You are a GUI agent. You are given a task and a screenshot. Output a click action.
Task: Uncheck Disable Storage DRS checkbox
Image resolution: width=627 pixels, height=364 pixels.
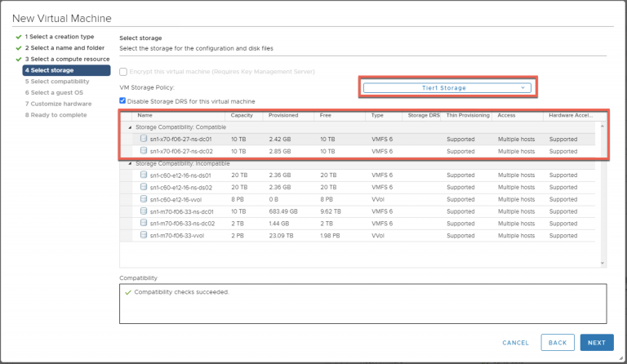123,101
